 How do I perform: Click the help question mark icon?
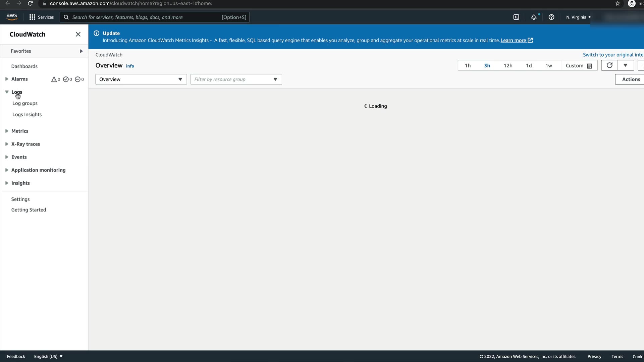(551, 17)
